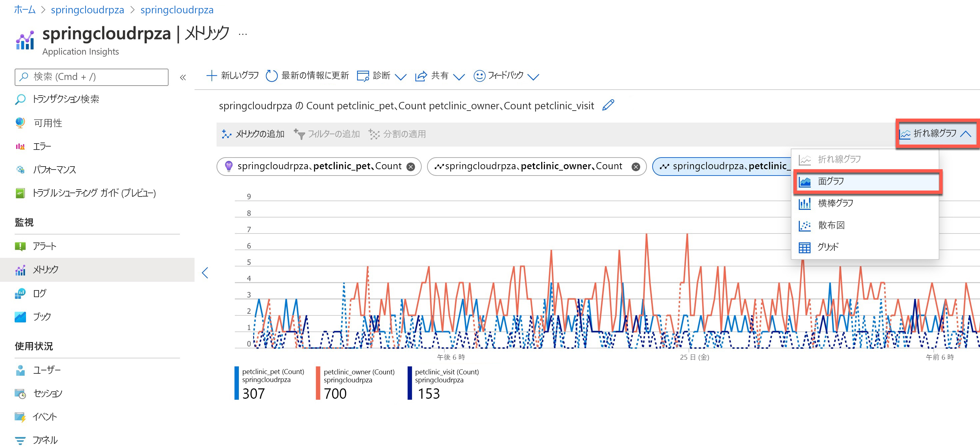Viewport: 980px width, 447px height.
Task: Click the pencil icon to edit chart title
Action: pos(608,105)
